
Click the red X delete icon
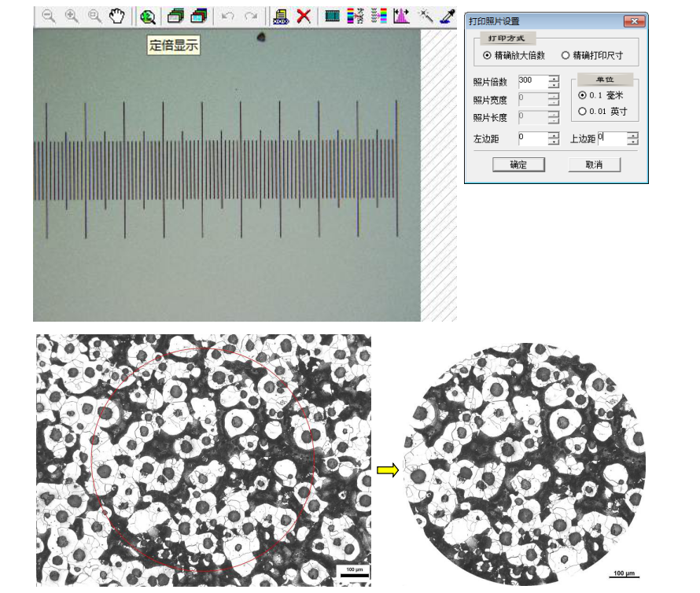click(x=304, y=16)
